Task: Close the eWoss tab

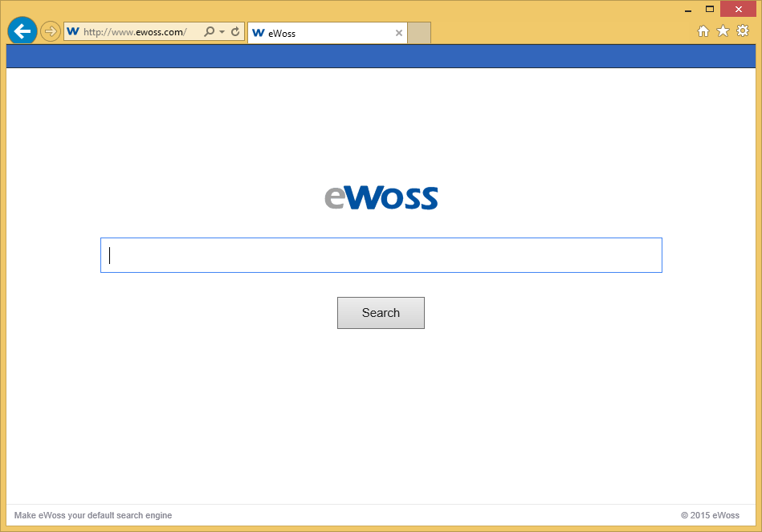Action: click(x=399, y=33)
